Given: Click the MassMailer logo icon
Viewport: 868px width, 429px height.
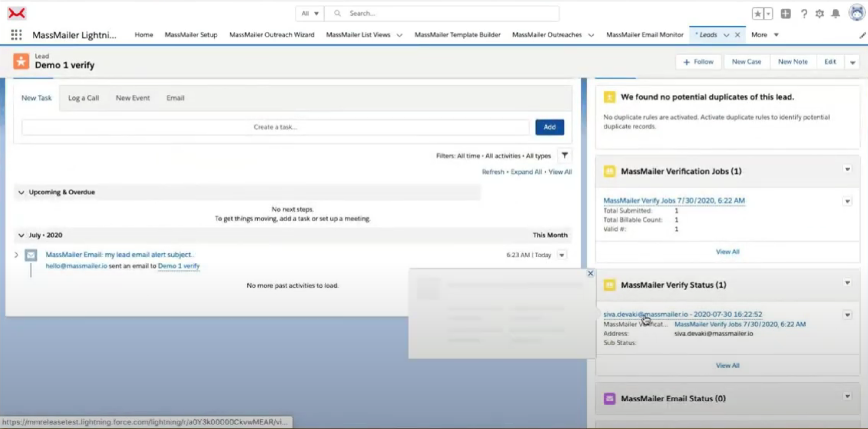Looking at the screenshot, I should pos(17,13).
